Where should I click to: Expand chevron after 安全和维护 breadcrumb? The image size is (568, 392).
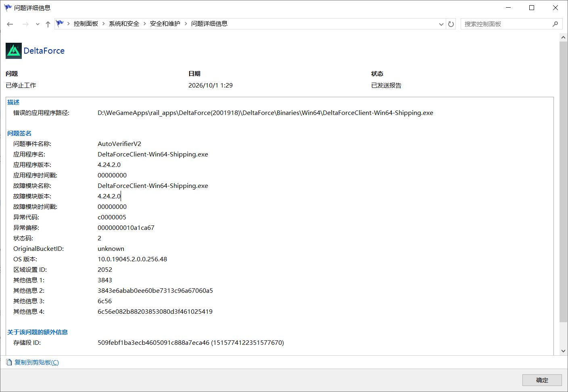(x=186, y=24)
